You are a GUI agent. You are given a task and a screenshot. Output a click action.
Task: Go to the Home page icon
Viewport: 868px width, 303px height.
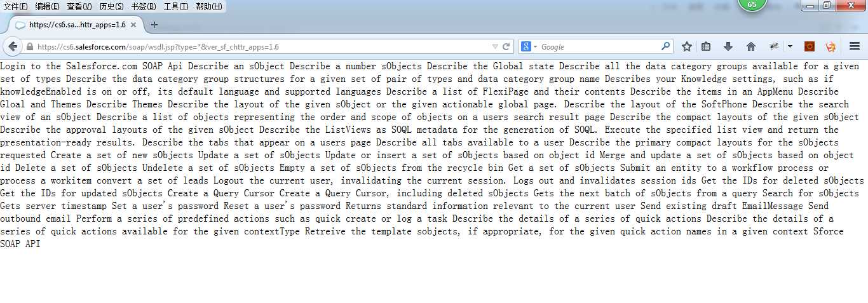pos(751,46)
